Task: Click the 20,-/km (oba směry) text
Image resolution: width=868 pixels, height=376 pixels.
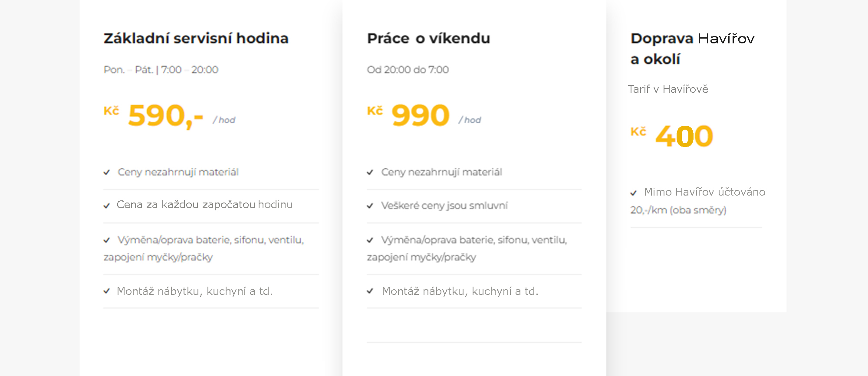Action: coord(678,210)
